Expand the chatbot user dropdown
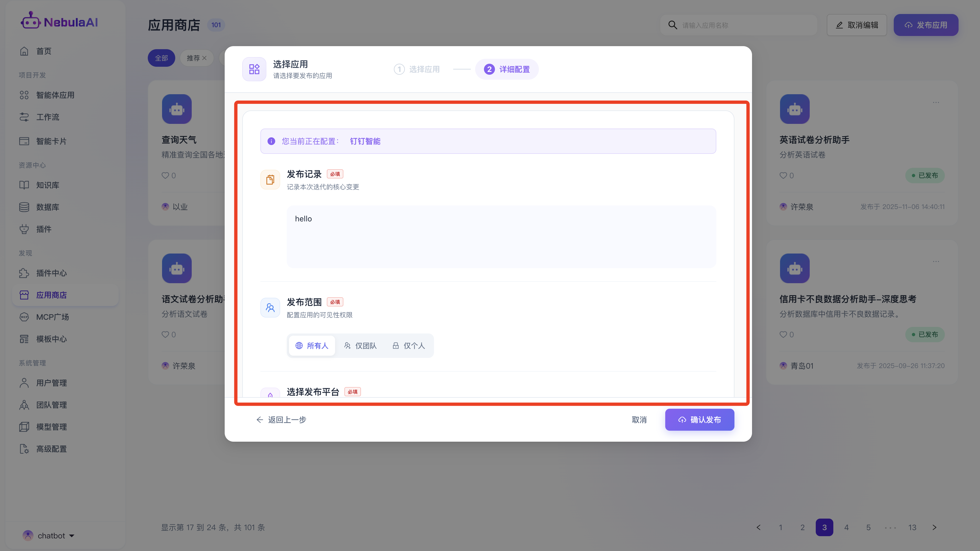The image size is (980, 551). point(71,536)
